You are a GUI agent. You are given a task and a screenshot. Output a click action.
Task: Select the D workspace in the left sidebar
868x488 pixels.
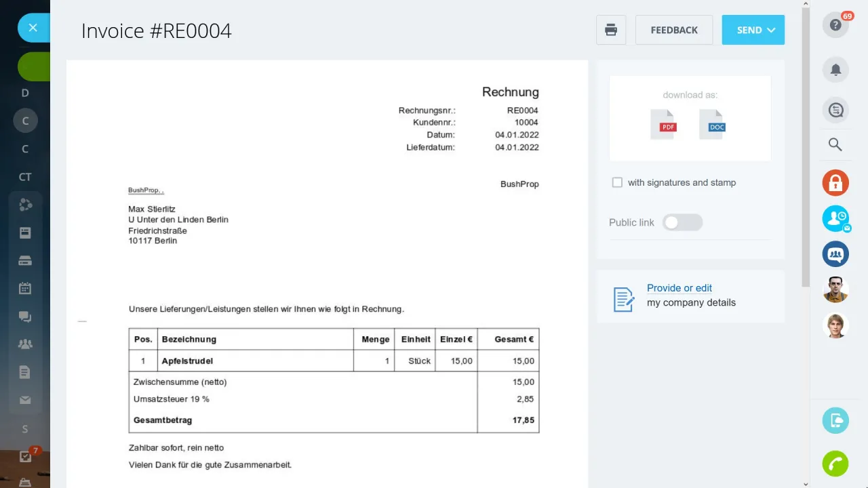coord(24,92)
